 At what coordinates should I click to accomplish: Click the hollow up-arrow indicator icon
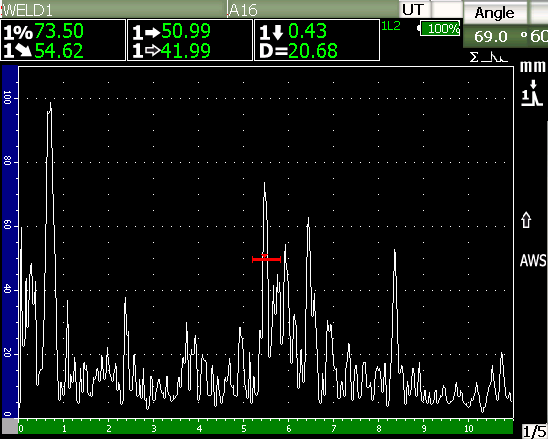point(526,221)
